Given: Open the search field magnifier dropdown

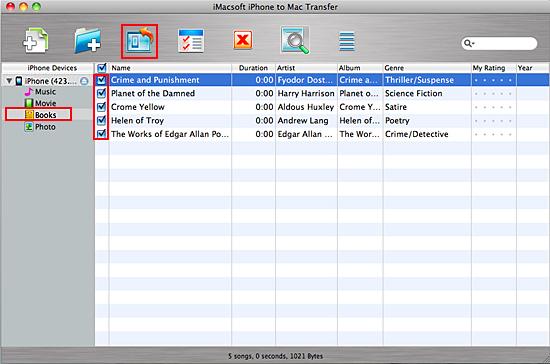Looking at the screenshot, I should (469, 43).
